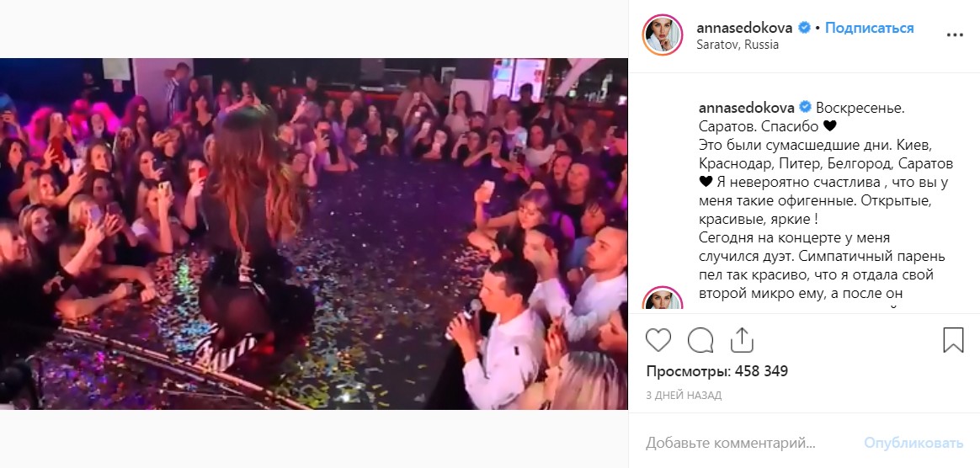The image size is (980, 468).
Task: Click the Опубликовать publish button
Action: tap(913, 444)
